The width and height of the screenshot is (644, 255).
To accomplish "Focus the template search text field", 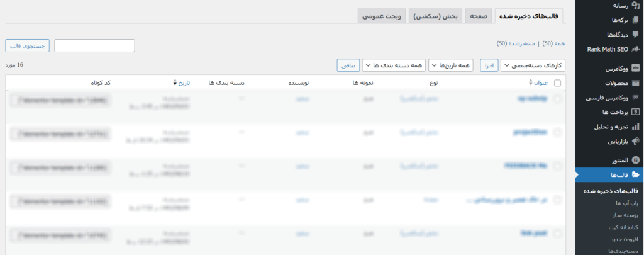I will pyautogui.click(x=94, y=45).
